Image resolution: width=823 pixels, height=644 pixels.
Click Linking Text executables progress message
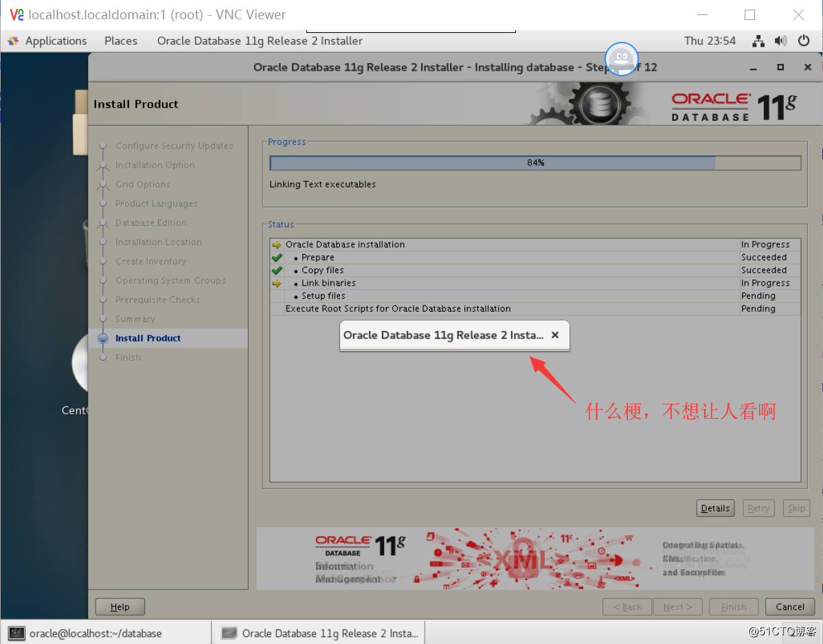pyautogui.click(x=322, y=185)
